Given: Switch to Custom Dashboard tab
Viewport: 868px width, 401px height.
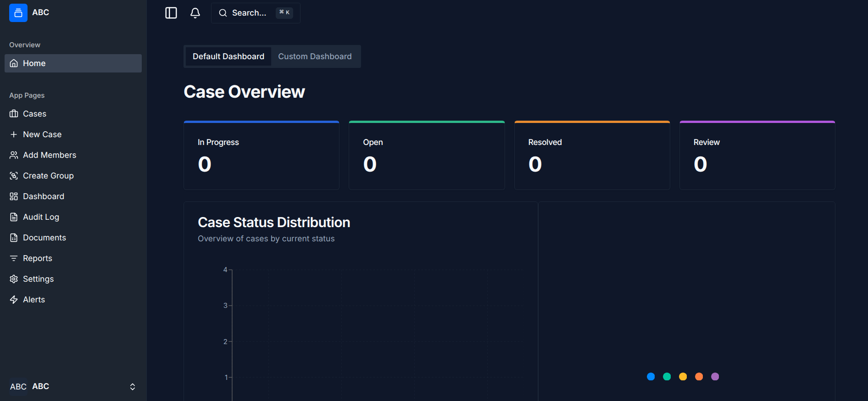Looking at the screenshot, I should click(315, 56).
